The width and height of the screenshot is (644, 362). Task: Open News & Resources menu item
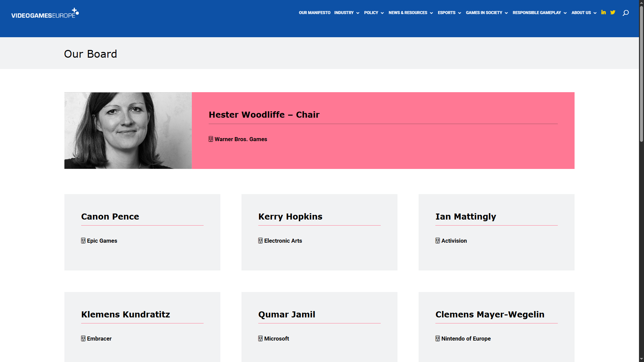pos(408,13)
